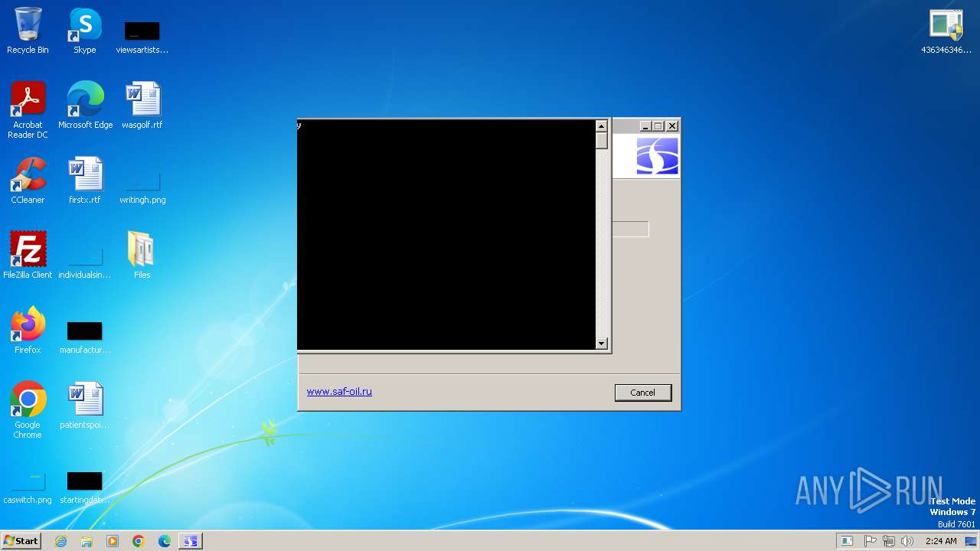
Task: Click the Show desktop tray button
Action: pos(972,541)
